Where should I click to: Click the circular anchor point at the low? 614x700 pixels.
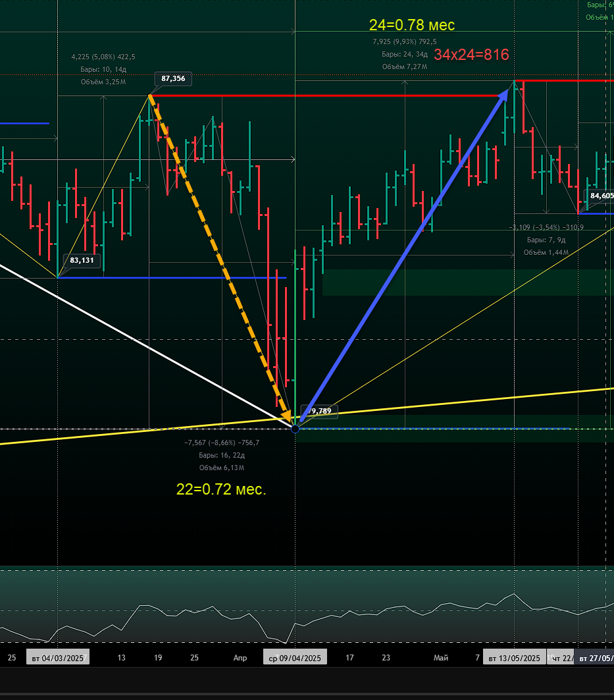click(x=295, y=429)
